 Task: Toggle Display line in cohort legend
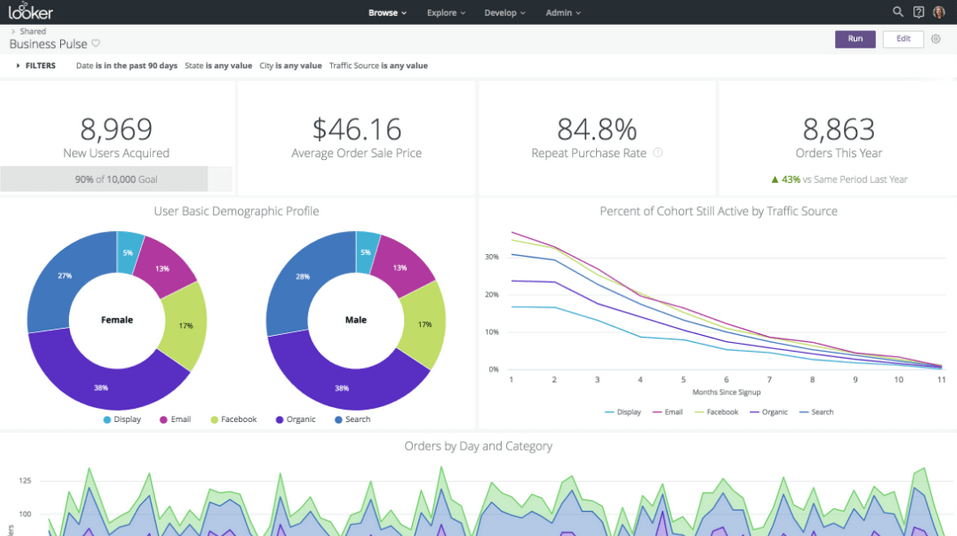[x=623, y=412]
